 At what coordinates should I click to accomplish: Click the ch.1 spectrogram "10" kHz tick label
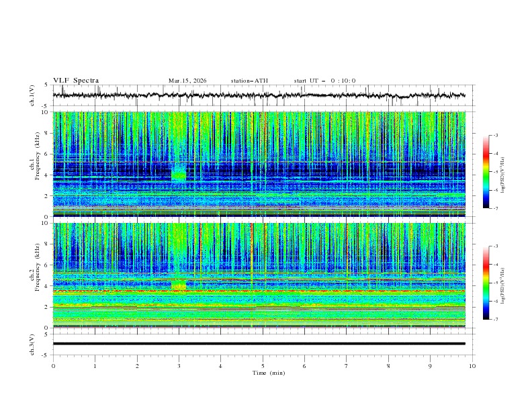[46, 112]
